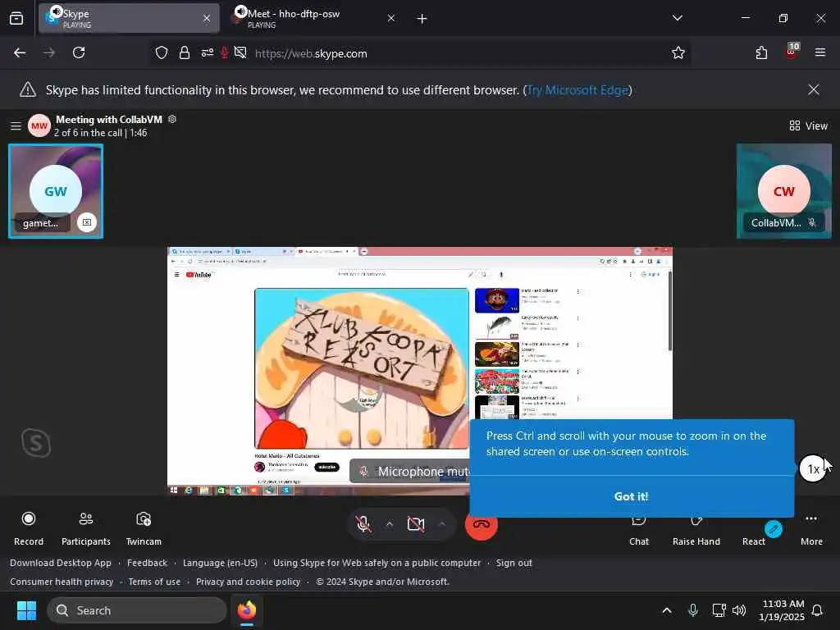This screenshot has height=630, width=840.
Task: Reload the current page
Action: pos(79,52)
